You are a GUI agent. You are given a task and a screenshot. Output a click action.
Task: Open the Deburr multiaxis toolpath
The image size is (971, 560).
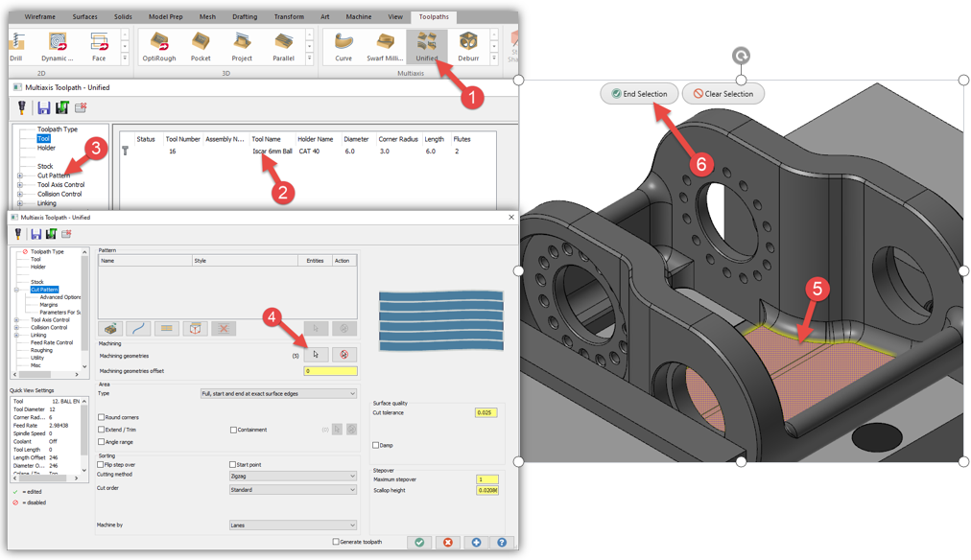click(x=468, y=46)
